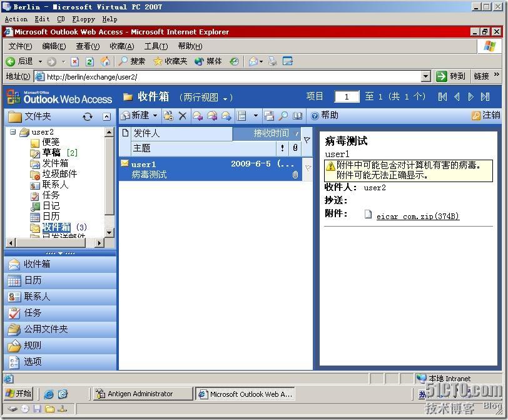Click the 后退 Back button
Image resolution: width=508 pixels, height=420 pixels.
pos(20,61)
